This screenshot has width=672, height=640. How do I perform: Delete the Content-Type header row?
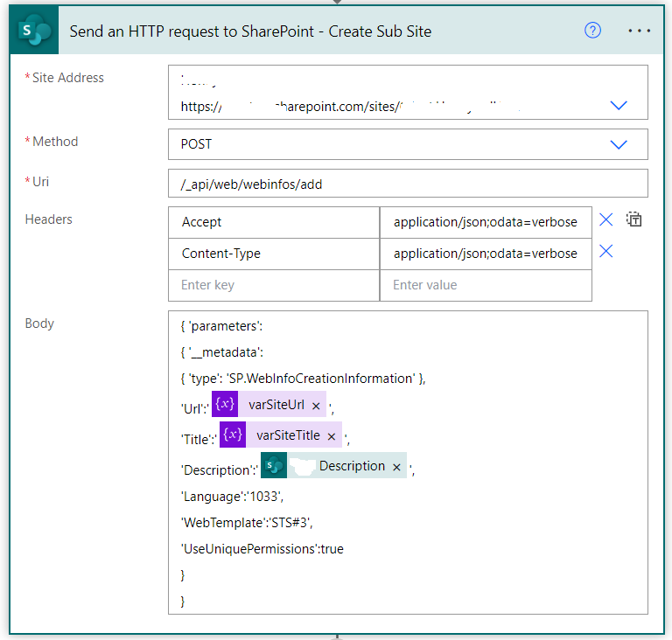click(x=606, y=251)
